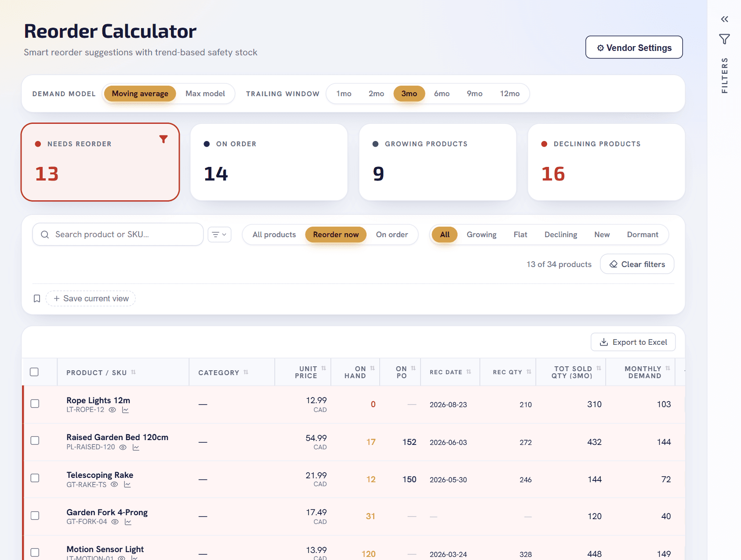
Task: Export to Excel
Action: coord(633,342)
